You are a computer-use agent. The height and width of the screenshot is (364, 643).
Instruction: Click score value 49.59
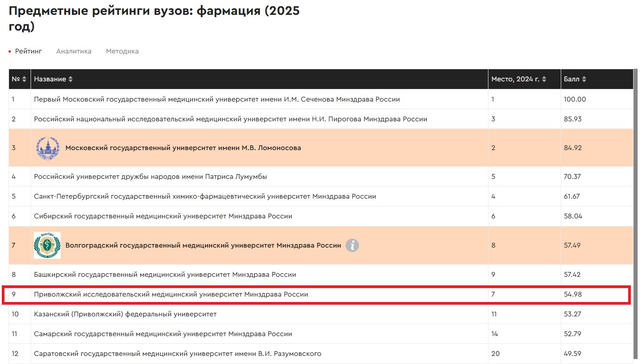(573, 354)
